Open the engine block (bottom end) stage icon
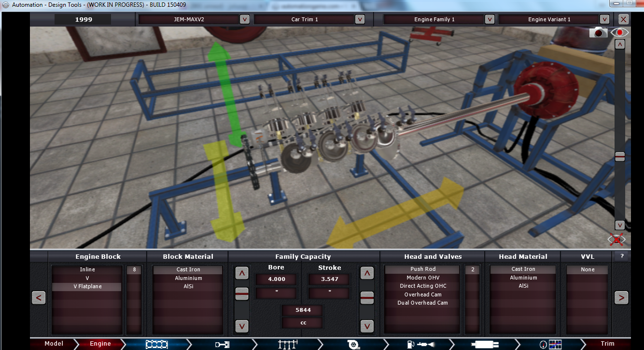The height and width of the screenshot is (350, 644). [x=157, y=344]
